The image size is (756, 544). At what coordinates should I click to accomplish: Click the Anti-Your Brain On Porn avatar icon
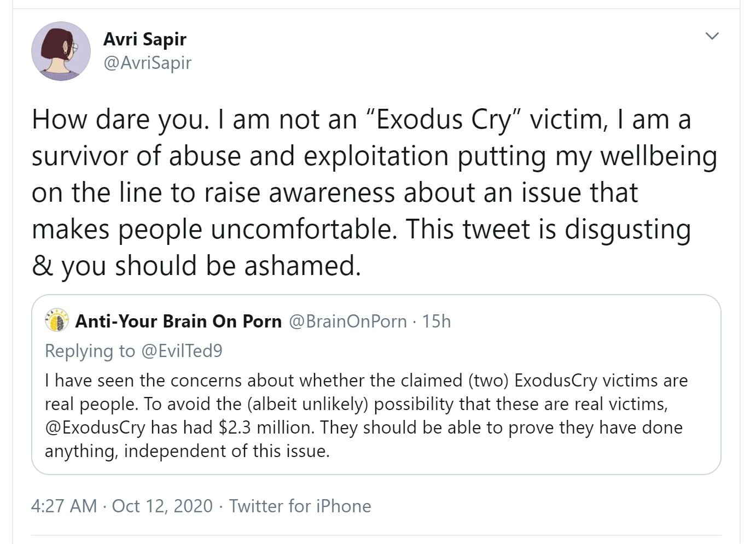click(57, 321)
